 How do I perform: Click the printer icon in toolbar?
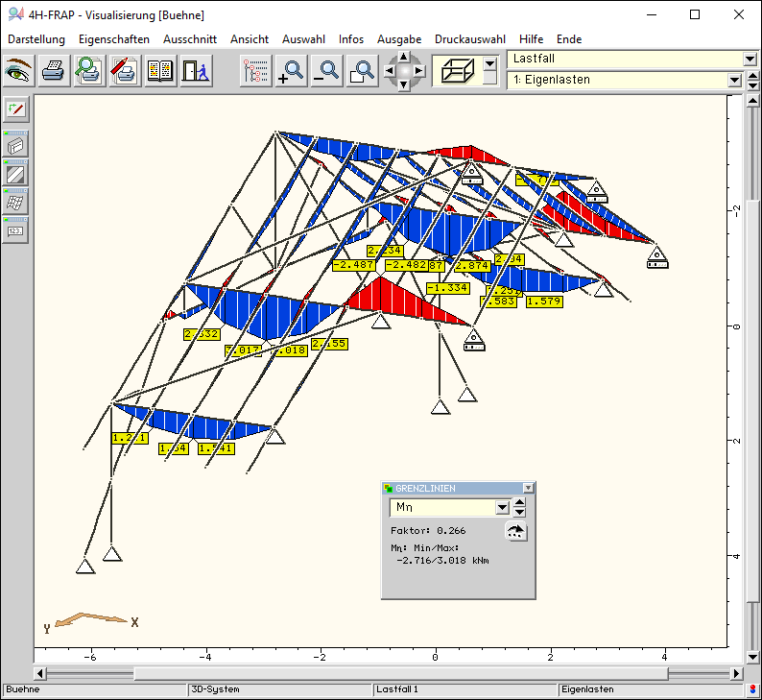click(54, 71)
